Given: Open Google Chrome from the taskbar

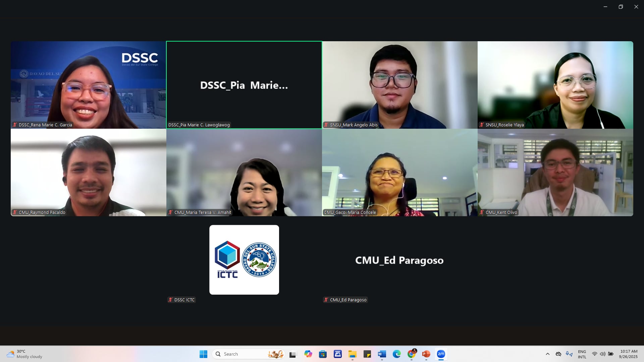Looking at the screenshot, I should click(412, 354).
